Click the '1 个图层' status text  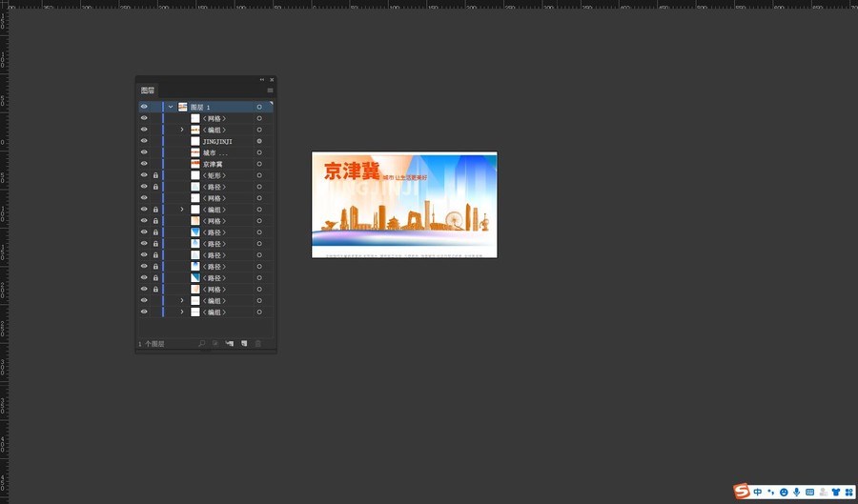(x=151, y=344)
